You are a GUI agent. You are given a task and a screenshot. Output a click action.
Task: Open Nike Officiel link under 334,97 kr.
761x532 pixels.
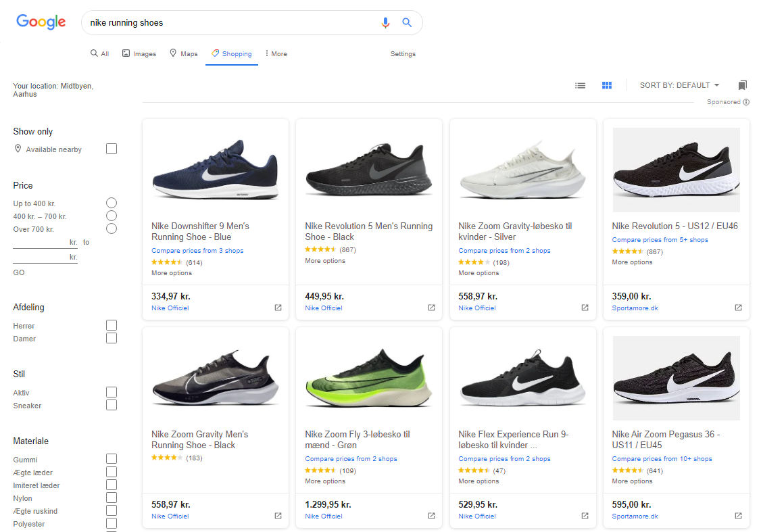(170, 308)
